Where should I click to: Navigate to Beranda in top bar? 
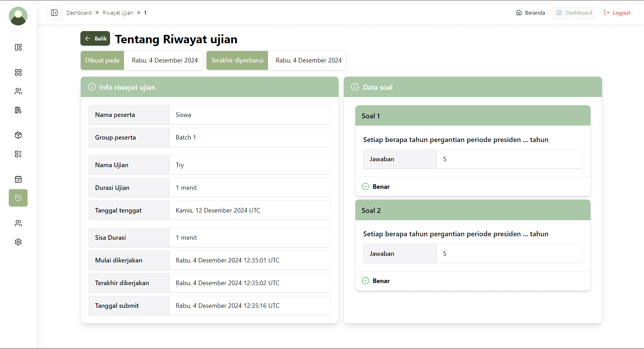click(530, 13)
